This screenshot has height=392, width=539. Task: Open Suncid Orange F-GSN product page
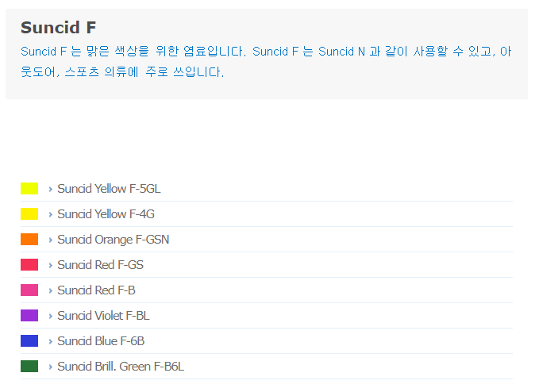(x=114, y=240)
